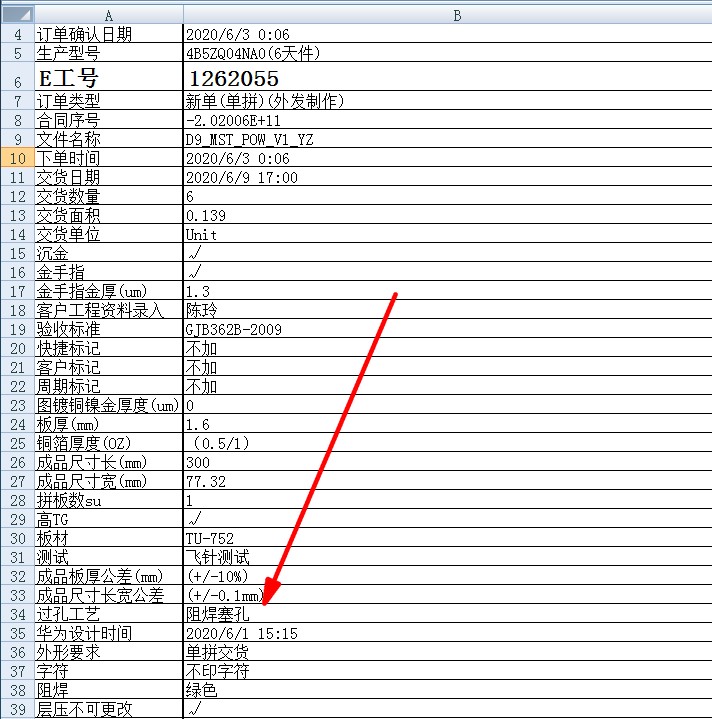
Task: Select cell GJB362B-2009
Action: (x=447, y=329)
